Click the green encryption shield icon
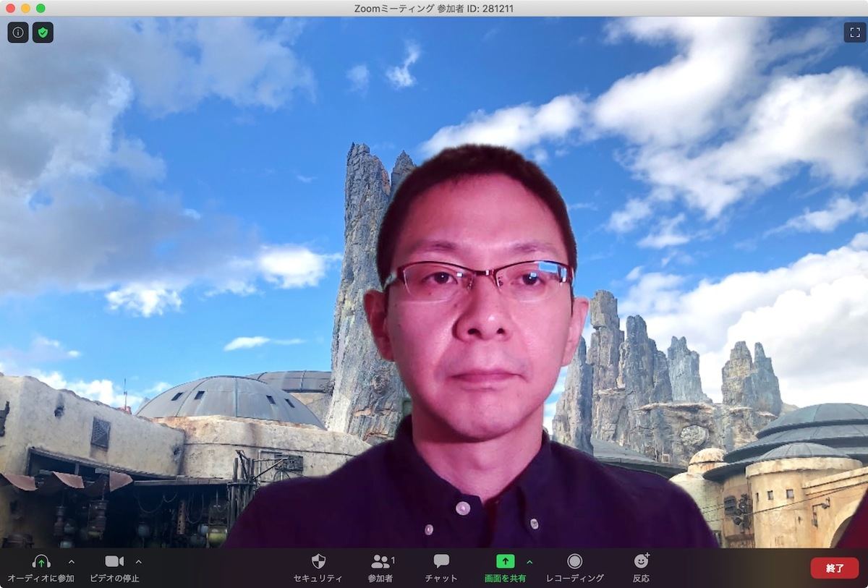 tap(43, 33)
